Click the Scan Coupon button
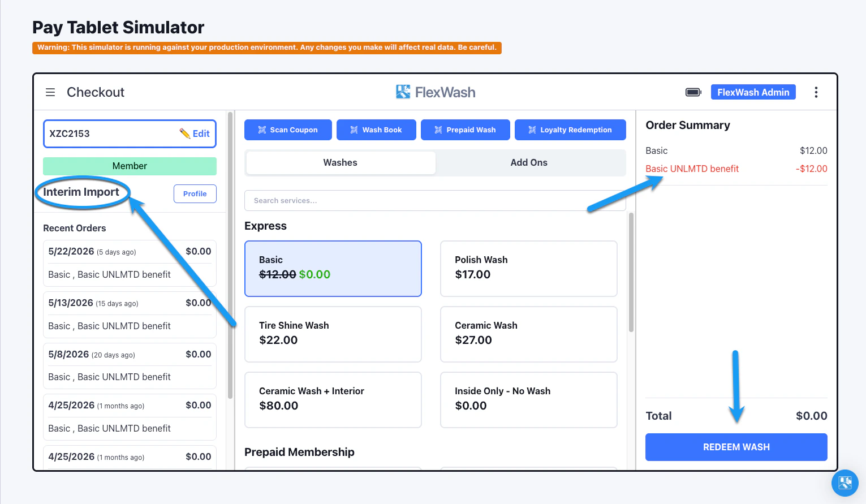 click(x=288, y=130)
